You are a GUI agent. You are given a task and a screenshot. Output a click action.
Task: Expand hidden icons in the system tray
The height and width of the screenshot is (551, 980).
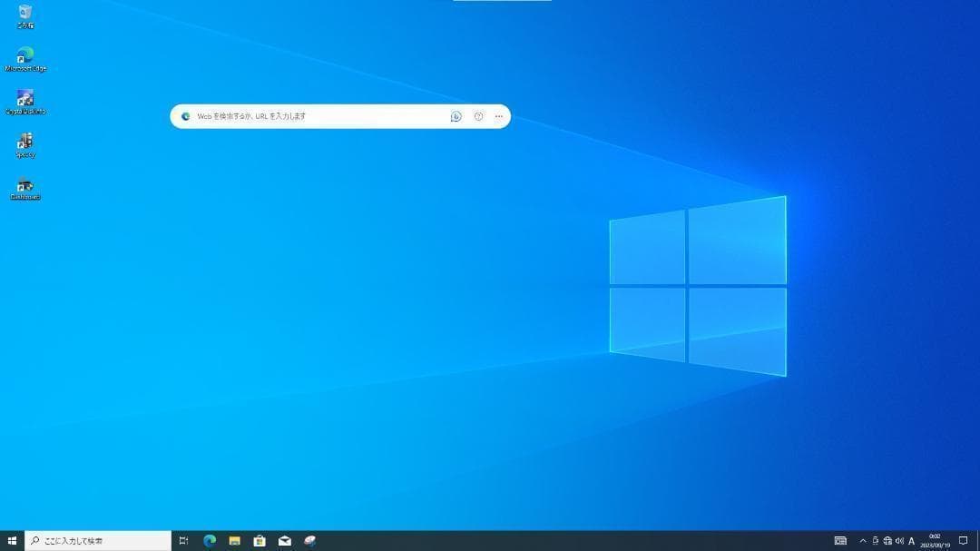[863, 541]
